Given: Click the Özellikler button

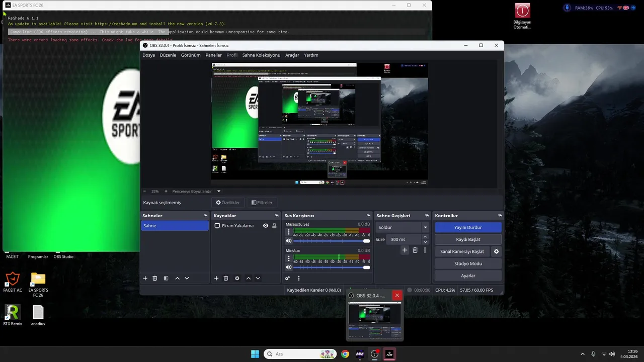Looking at the screenshot, I should coord(228,203).
